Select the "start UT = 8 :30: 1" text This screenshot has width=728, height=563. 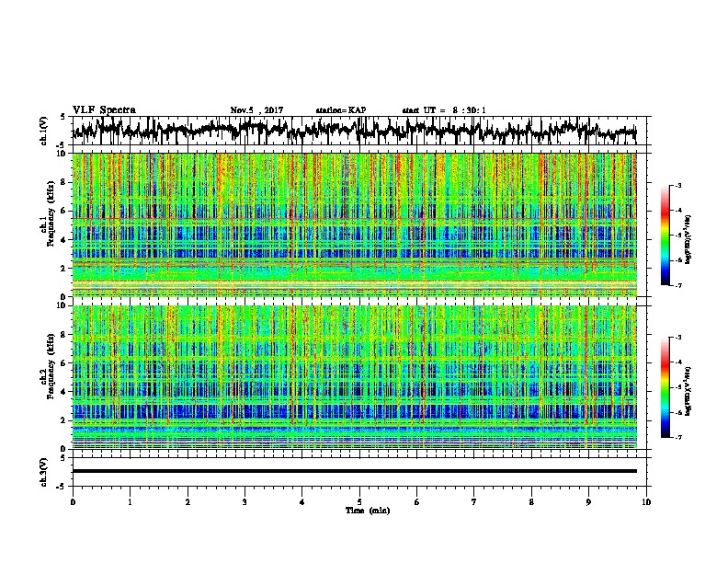pos(444,110)
